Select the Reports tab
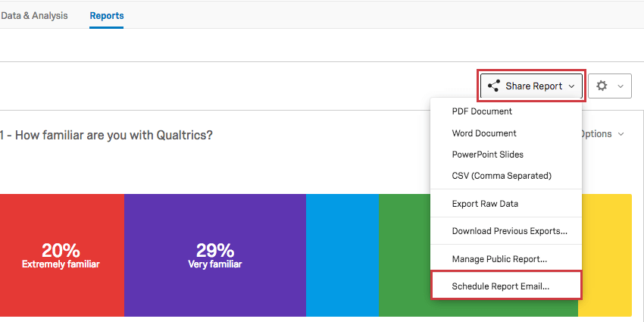This screenshot has width=644, height=322. 107,16
